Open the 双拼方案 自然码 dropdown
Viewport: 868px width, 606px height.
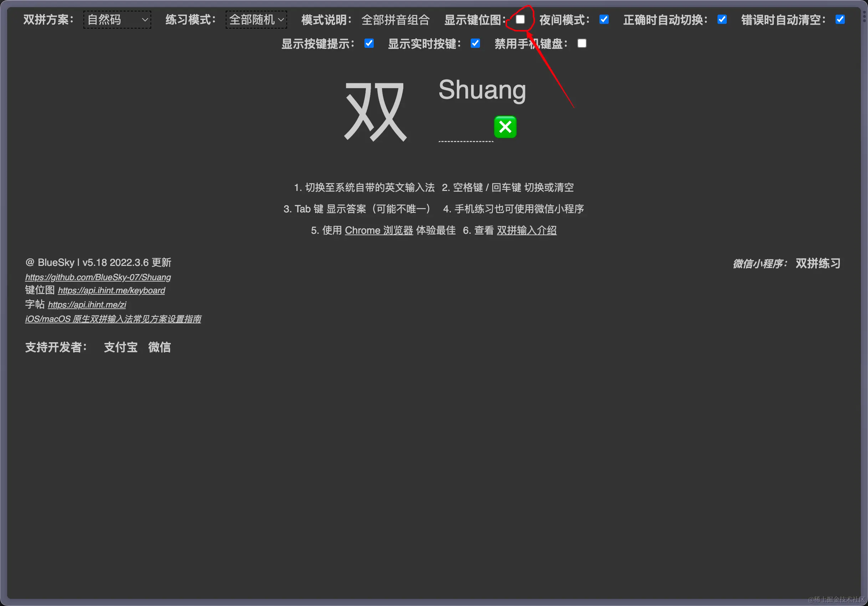pyautogui.click(x=117, y=20)
